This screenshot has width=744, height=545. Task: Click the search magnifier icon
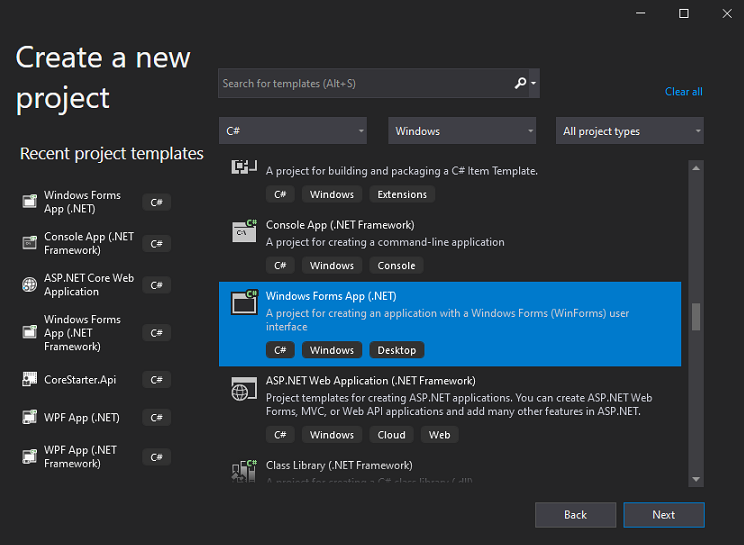(x=520, y=83)
